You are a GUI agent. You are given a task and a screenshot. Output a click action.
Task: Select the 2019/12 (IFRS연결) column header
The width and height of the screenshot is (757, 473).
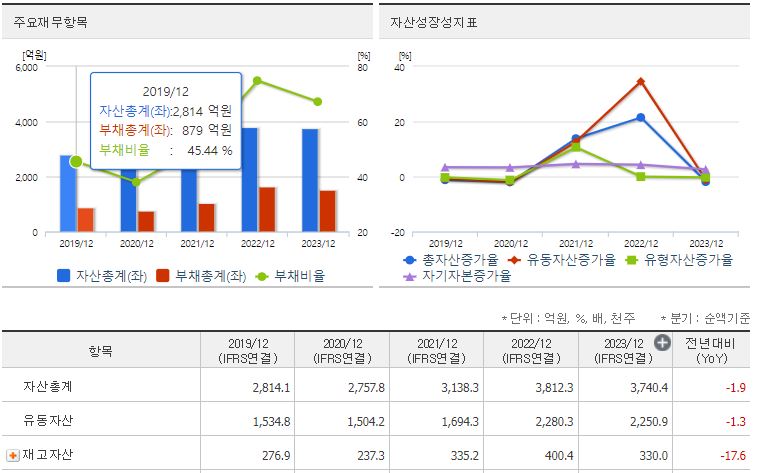[x=248, y=350]
